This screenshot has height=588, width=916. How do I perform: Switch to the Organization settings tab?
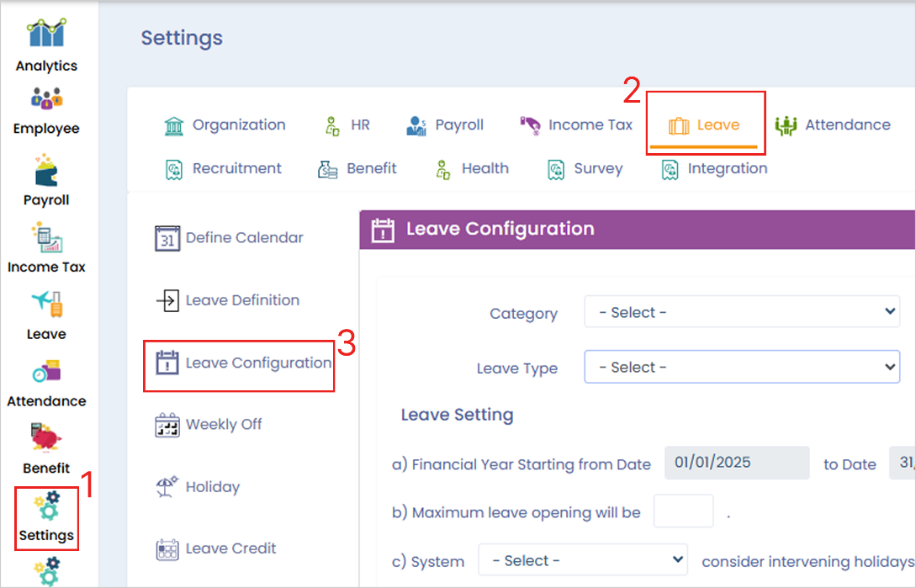click(x=225, y=125)
